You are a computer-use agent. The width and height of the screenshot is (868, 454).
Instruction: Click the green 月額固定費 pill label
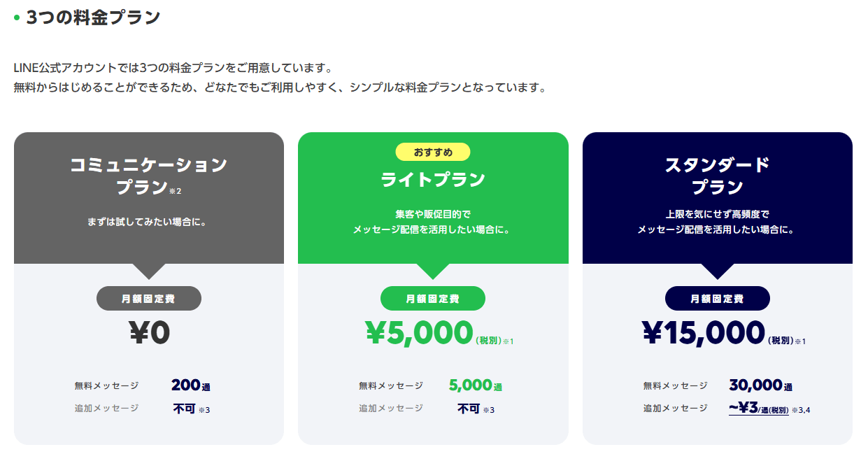[433, 299]
